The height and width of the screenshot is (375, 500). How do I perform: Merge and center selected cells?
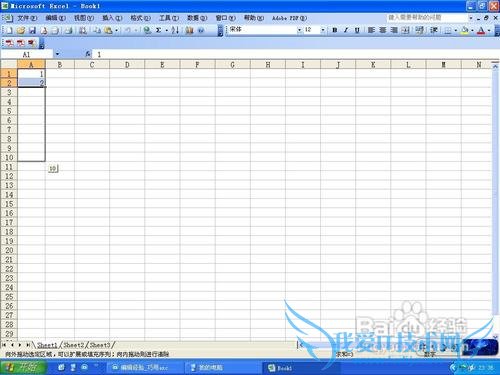click(x=405, y=30)
